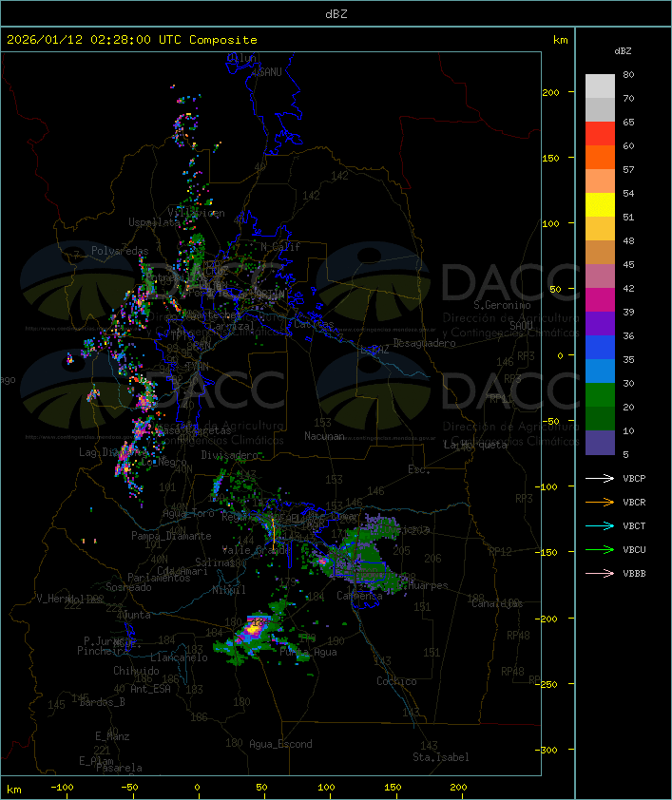672x800 pixels.
Task: Click the purple-green echo patch above Carmensa
Action: click(365, 554)
